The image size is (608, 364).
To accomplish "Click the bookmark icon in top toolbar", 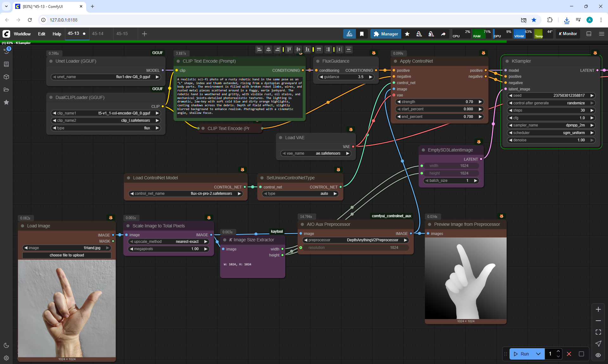I will pyautogui.click(x=362, y=34).
